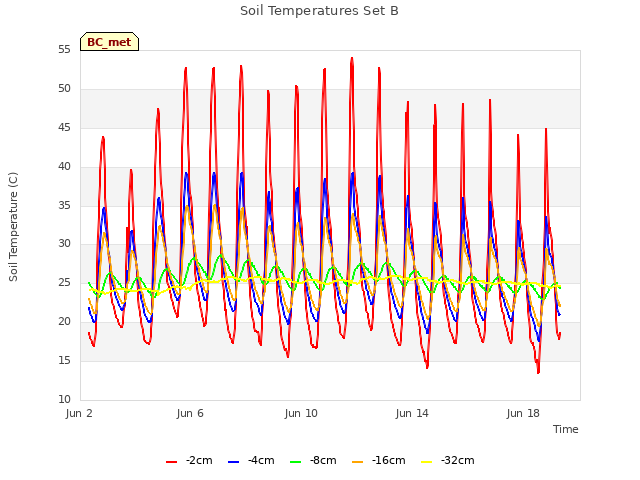Screen dimensions: 640x480
Task: Click the 50 y-axis tick label
Action: point(64,89)
